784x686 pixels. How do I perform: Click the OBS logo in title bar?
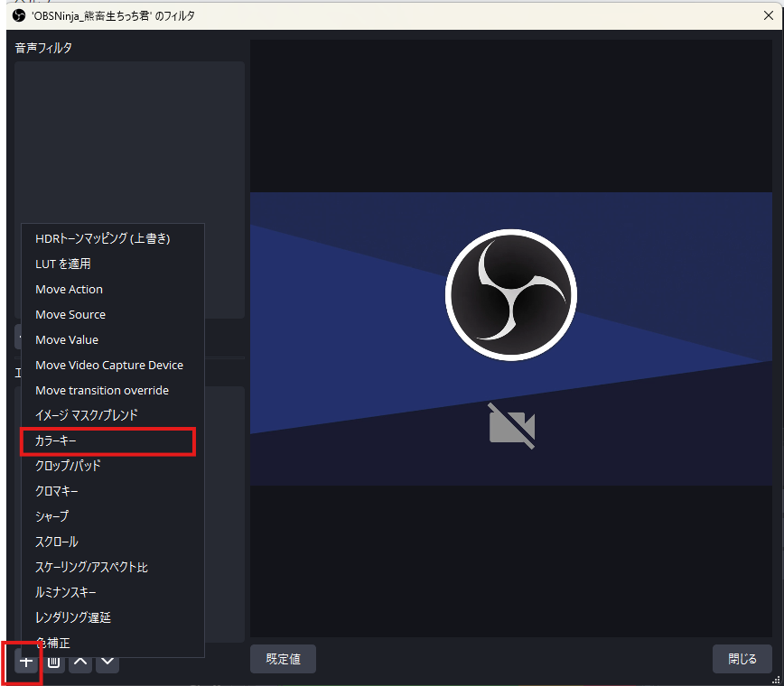coord(19,15)
